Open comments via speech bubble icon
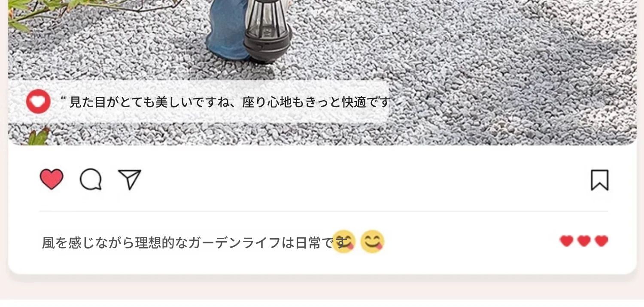This screenshot has height=307, width=644. pos(91,179)
